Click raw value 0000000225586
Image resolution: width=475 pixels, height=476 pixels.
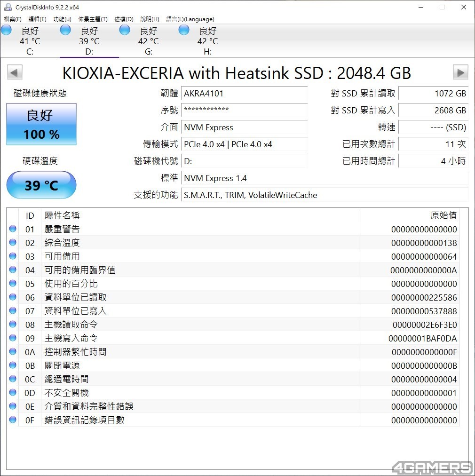click(x=424, y=297)
